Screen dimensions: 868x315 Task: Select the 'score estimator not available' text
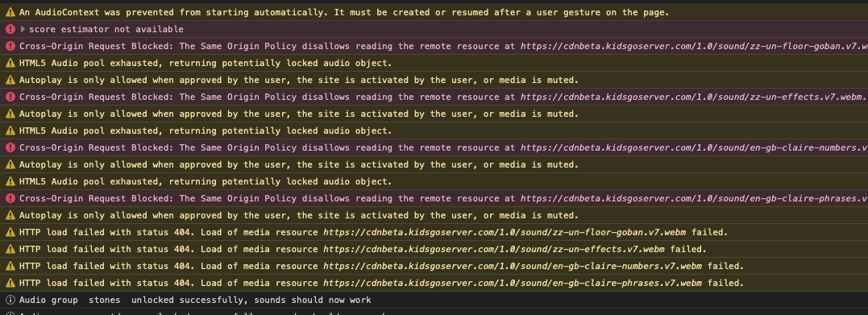106,29
